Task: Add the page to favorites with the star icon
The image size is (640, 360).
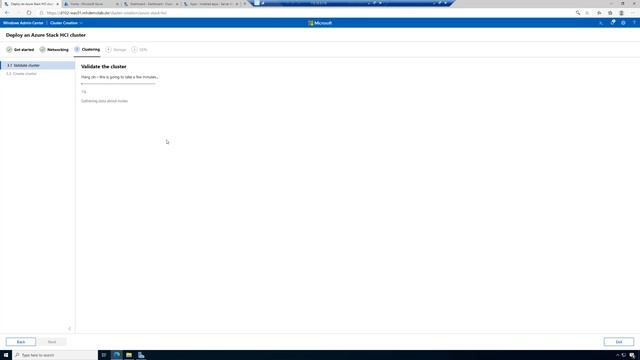Action: [x=587, y=13]
